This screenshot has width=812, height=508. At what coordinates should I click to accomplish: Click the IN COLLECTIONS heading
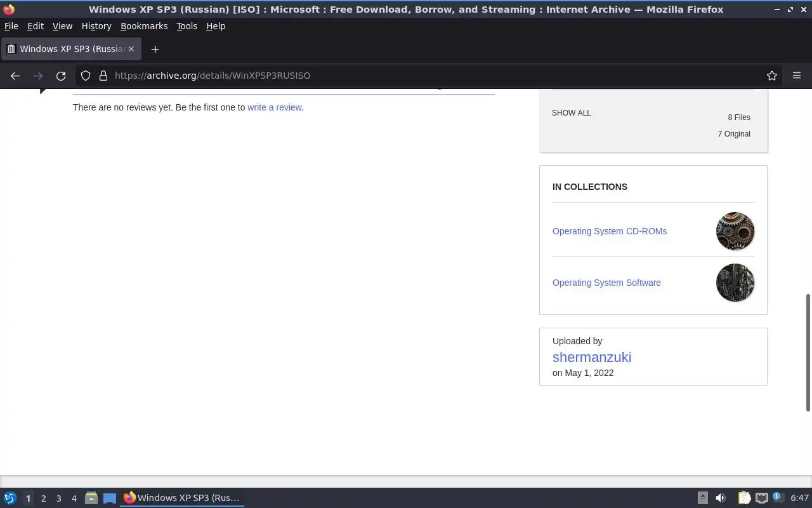(590, 187)
